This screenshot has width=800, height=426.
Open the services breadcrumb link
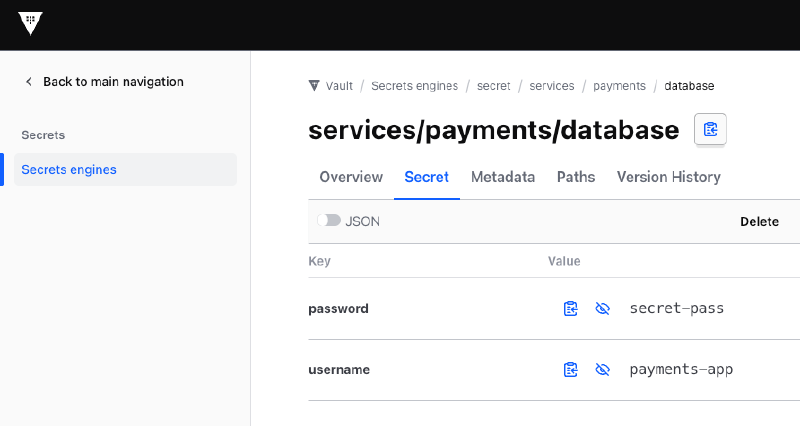[552, 86]
